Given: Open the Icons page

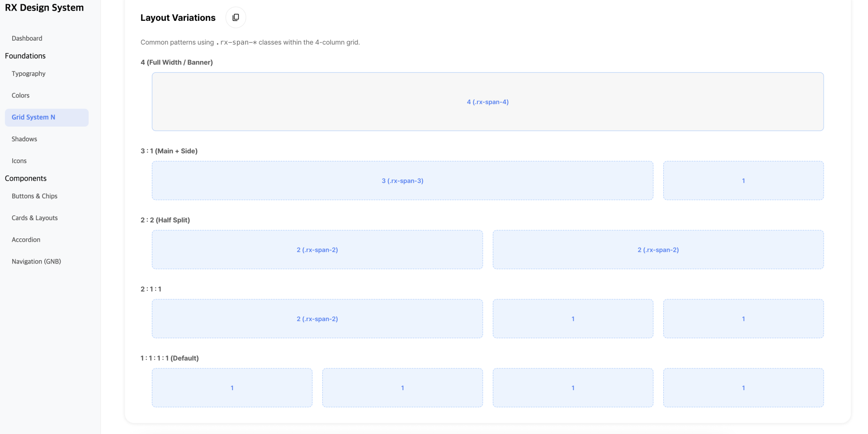Looking at the screenshot, I should 19,161.
